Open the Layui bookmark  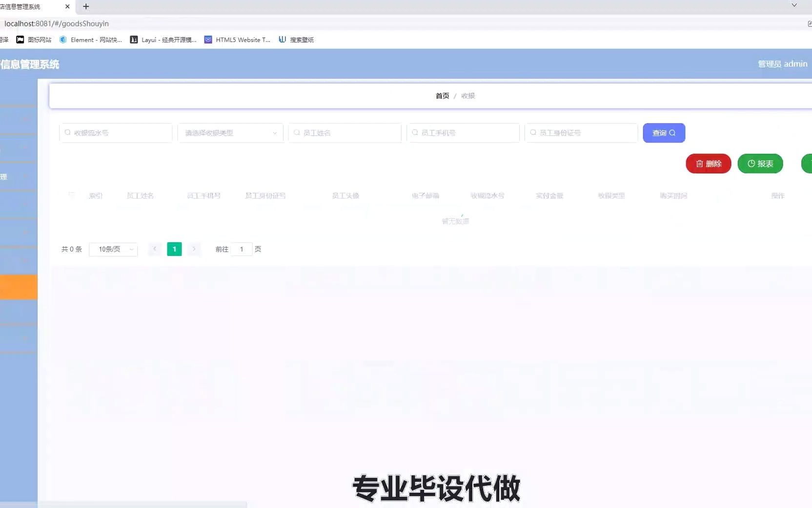[163, 40]
